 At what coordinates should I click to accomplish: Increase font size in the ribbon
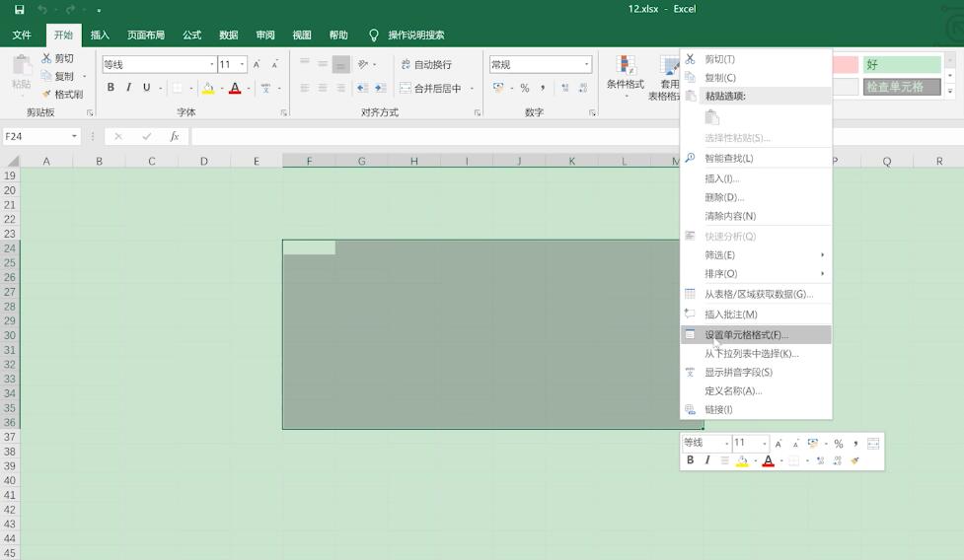(x=257, y=64)
